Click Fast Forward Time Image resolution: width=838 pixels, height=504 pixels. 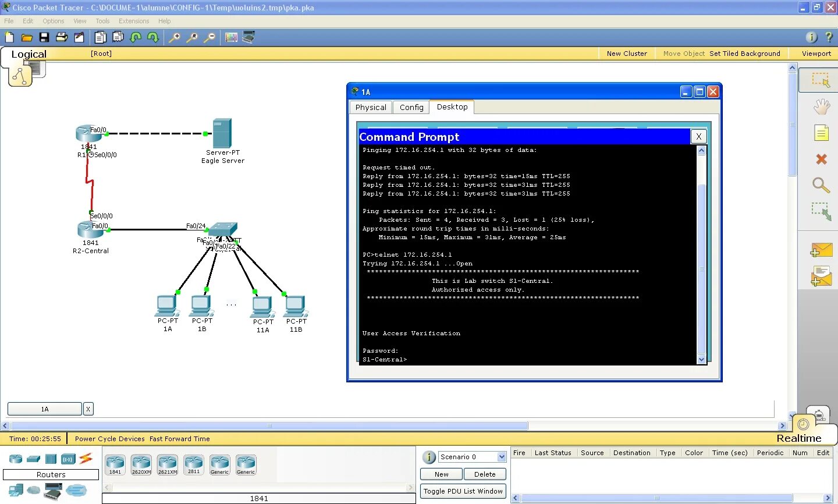[x=179, y=439]
